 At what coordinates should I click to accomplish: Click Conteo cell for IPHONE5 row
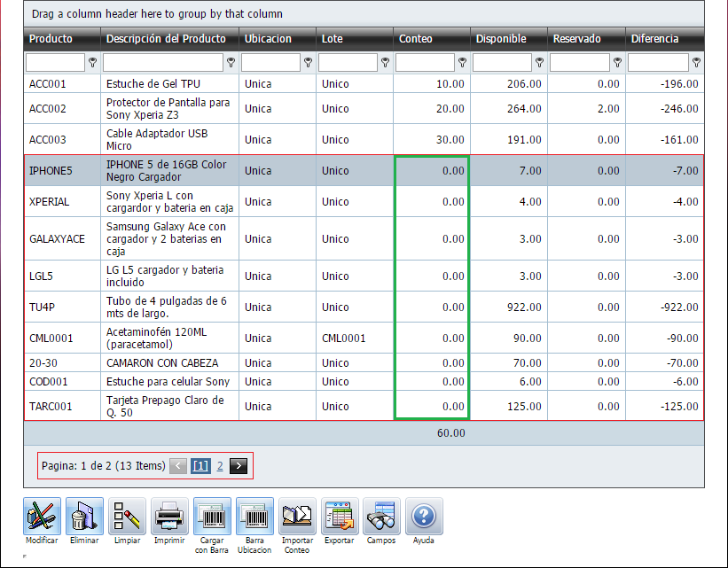click(432, 171)
